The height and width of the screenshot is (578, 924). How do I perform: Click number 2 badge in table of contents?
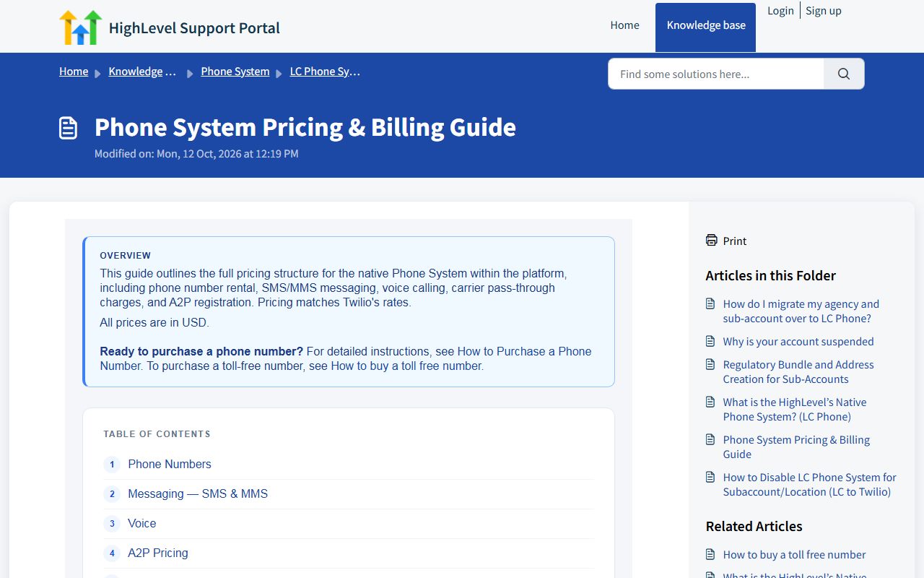coord(112,493)
